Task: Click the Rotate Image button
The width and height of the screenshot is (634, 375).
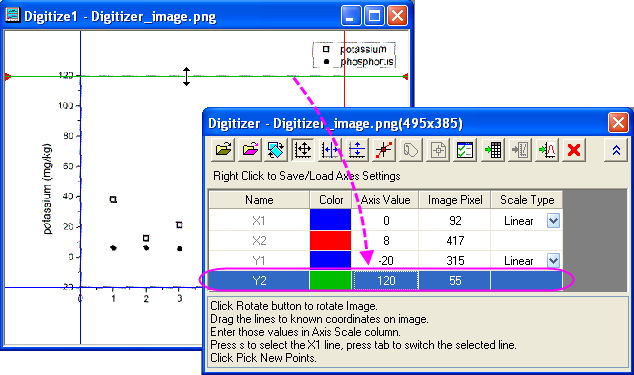Action: pos(276,150)
